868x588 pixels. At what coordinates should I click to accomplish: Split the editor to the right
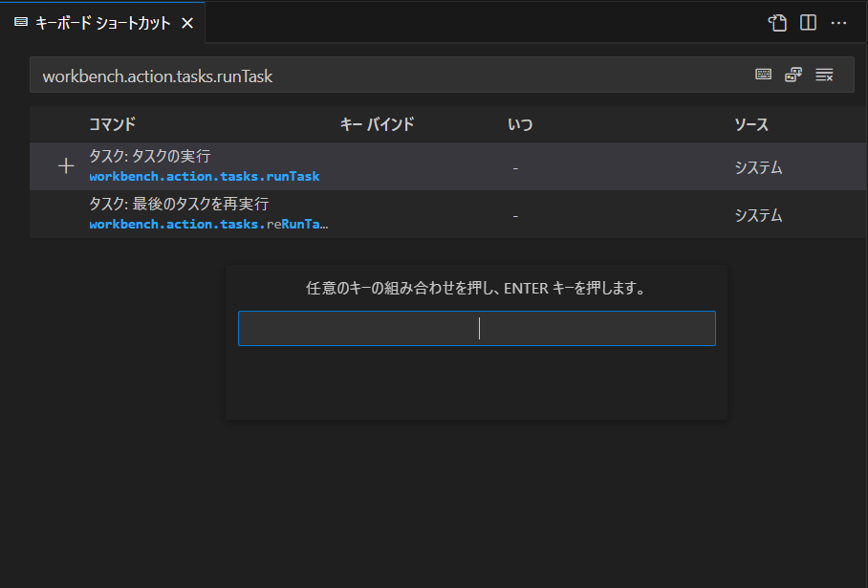point(808,23)
